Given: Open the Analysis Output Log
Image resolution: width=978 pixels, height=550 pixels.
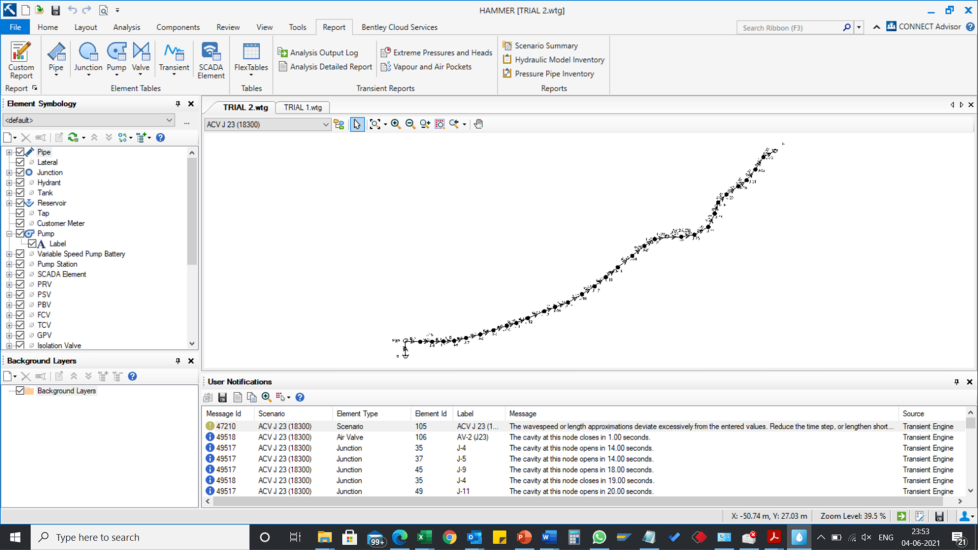Looking at the screenshot, I should pos(318,53).
